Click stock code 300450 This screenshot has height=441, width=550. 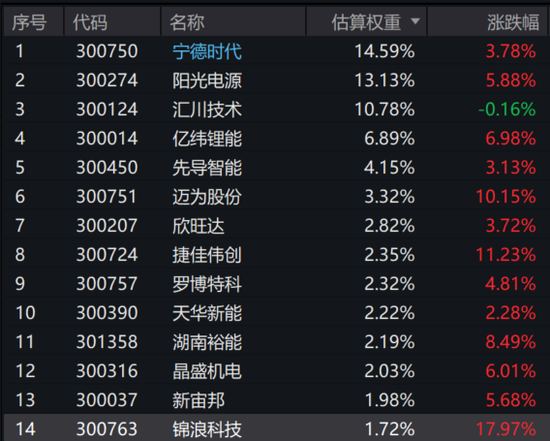pyautogui.click(x=107, y=168)
